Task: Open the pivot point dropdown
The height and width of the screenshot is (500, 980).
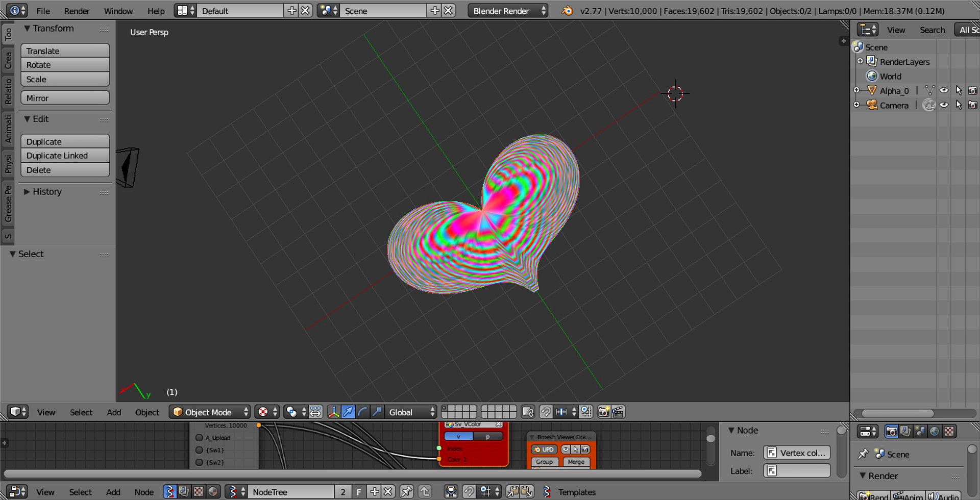Action: pyautogui.click(x=296, y=412)
